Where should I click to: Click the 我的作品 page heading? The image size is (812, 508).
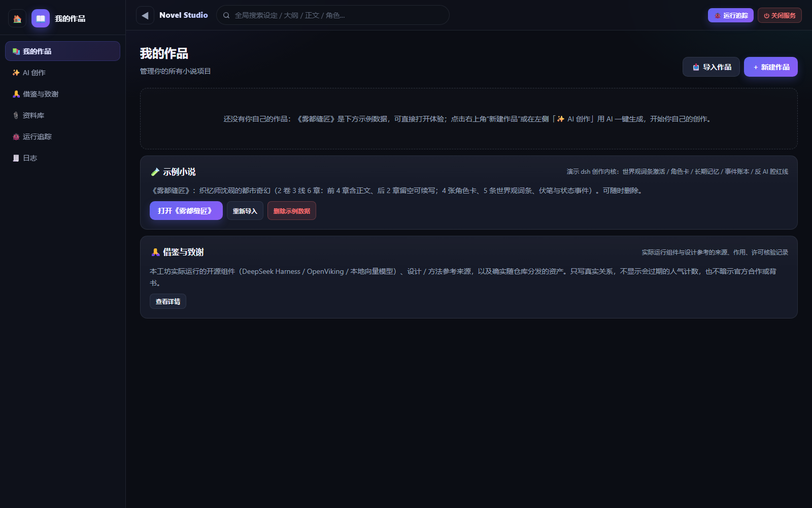coord(164,53)
